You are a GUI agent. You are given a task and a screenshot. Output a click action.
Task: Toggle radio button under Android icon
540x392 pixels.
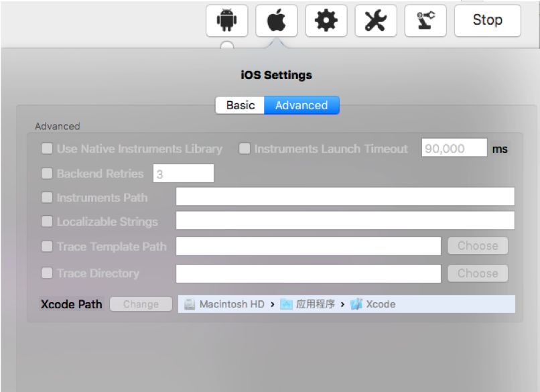(x=227, y=46)
